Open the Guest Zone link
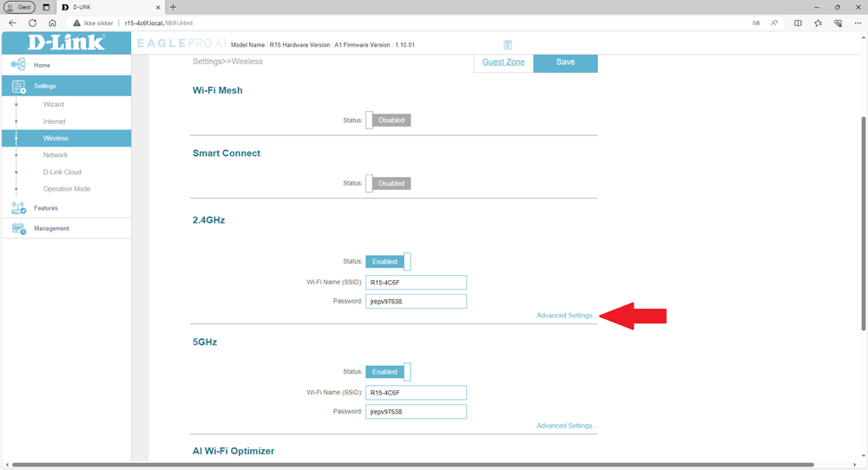The image size is (868, 470). [x=503, y=62]
